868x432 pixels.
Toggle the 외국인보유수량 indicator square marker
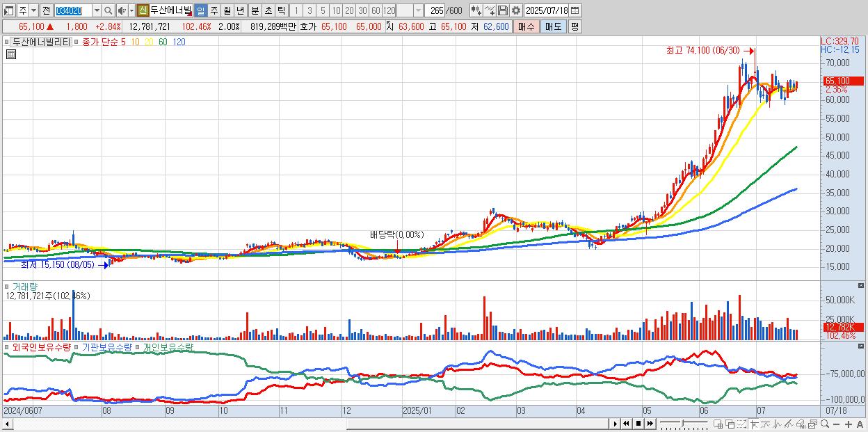pos(8,346)
